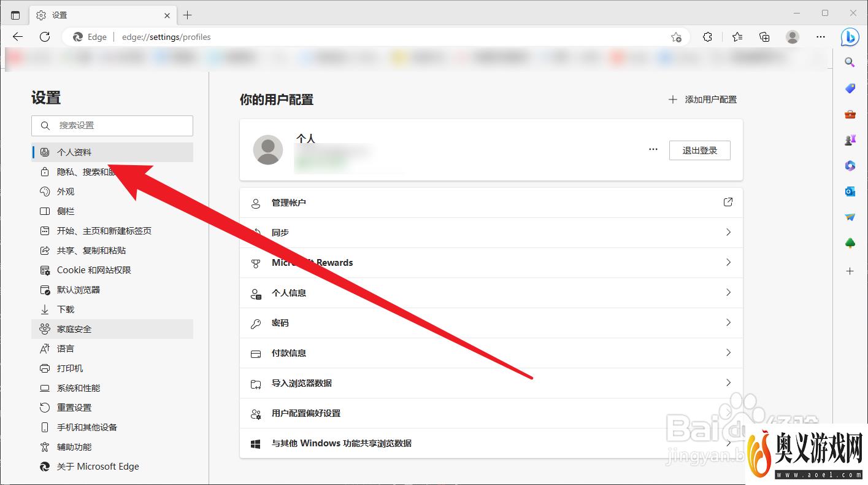Open sidebar Search icon
The width and height of the screenshot is (868, 485).
pyautogui.click(x=850, y=62)
